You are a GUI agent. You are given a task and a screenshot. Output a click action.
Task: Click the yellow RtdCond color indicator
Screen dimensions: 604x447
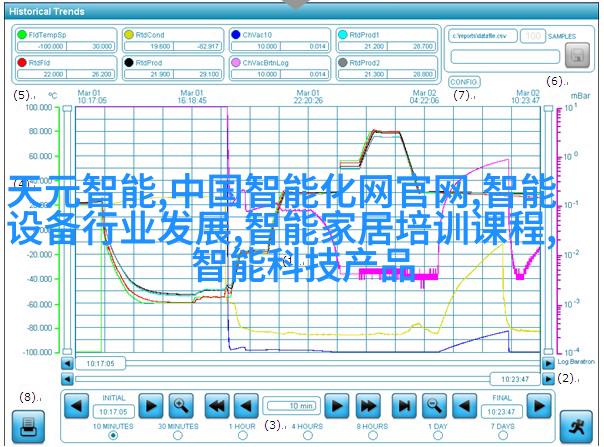click(x=129, y=35)
